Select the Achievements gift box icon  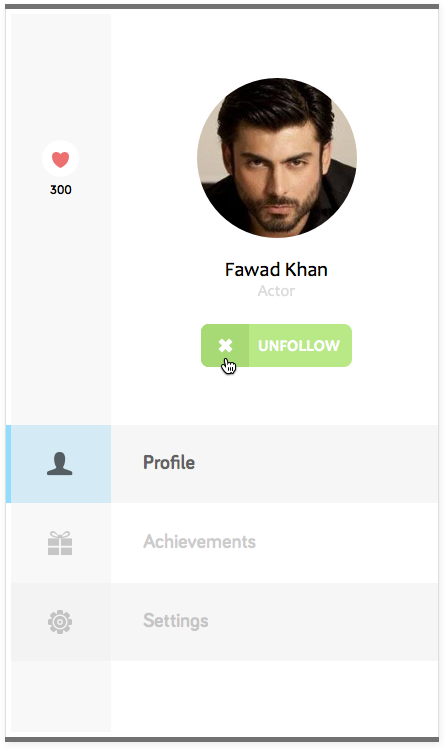60,543
